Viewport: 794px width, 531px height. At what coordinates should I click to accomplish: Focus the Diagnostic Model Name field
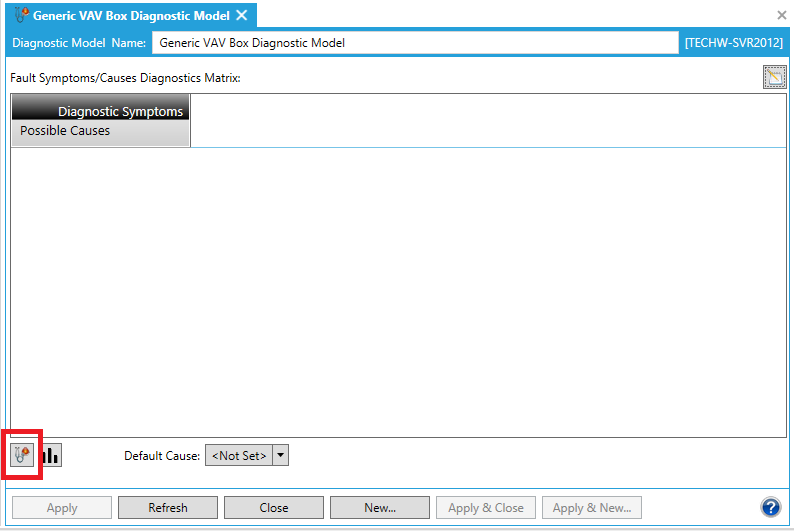click(414, 43)
